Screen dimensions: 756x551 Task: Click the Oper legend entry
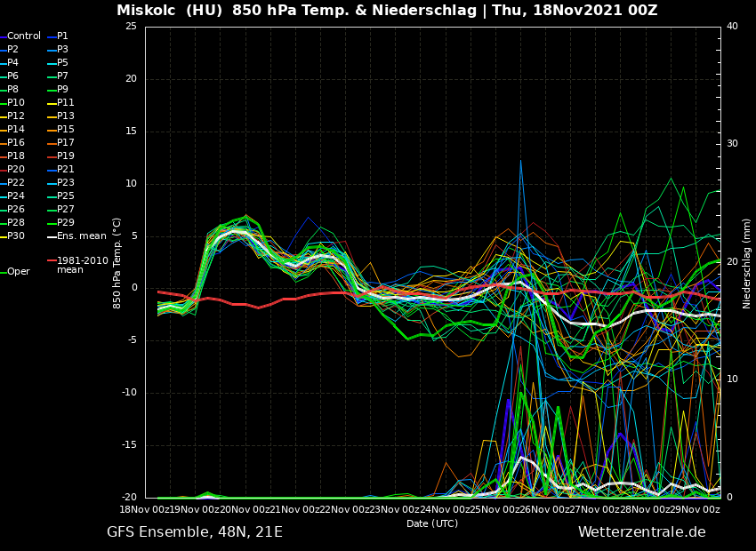[x=18, y=272]
